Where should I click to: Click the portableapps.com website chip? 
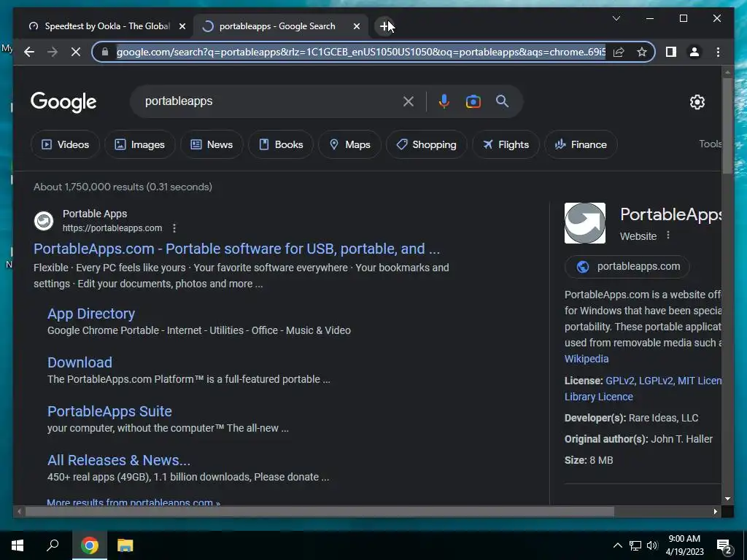click(x=627, y=267)
